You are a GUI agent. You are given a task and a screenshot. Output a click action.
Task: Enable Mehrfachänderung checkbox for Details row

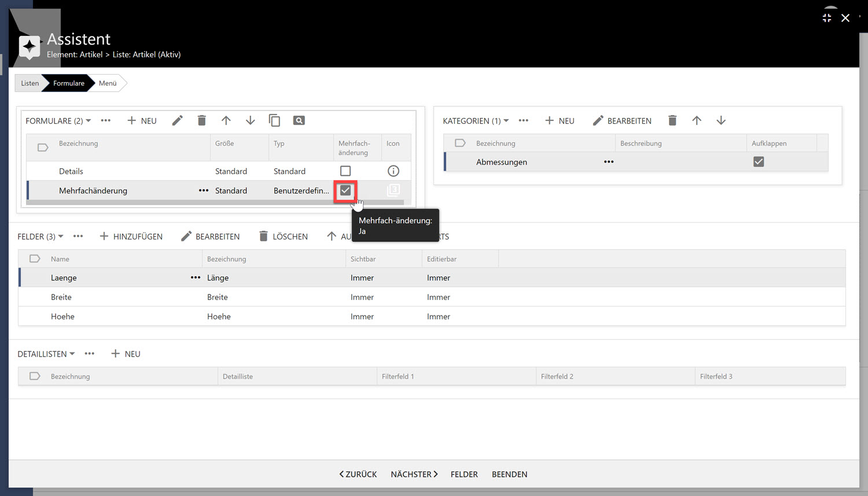click(345, 171)
